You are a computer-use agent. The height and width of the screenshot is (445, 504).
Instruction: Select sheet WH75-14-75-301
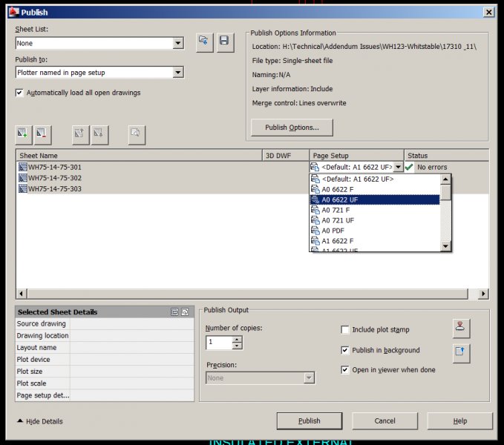click(x=55, y=167)
